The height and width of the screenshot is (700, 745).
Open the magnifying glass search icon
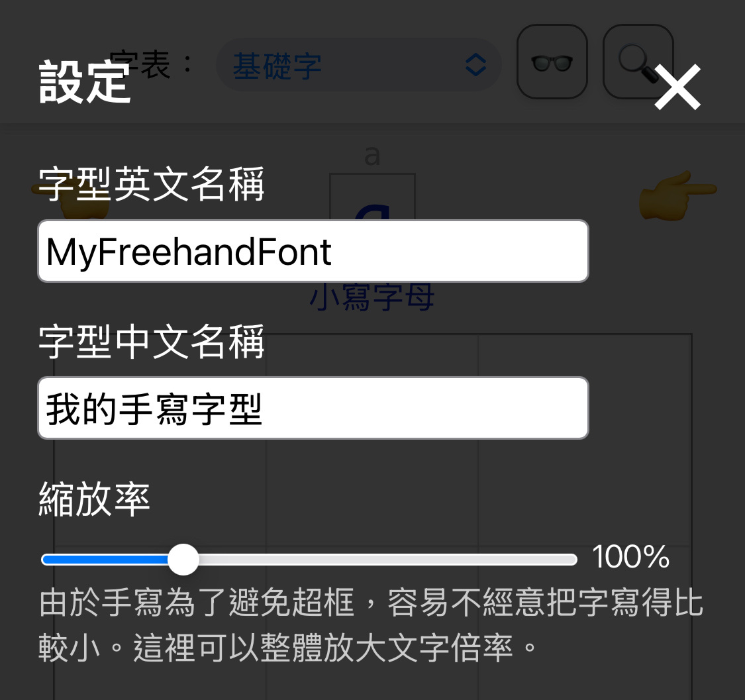click(638, 62)
